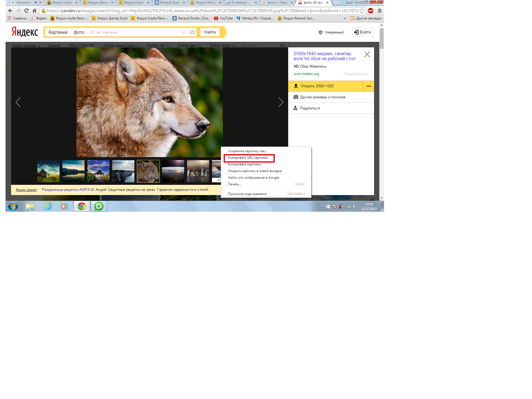Open the Другие закладки bookmarks folder
The width and height of the screenshot is (532, 399).
pos(366,18)
